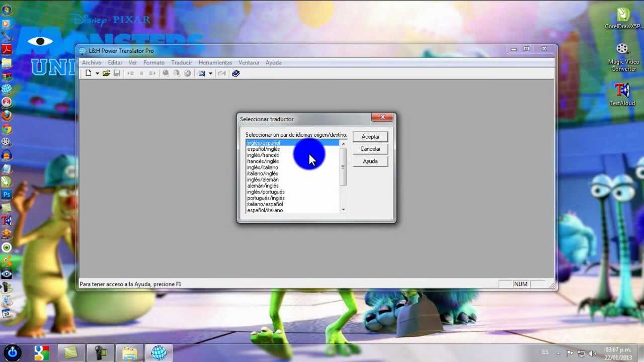The width and height of the screenshot is (644, 362).
Task: Click the Ayuda button in the dialog
Action: click(x=370, y=161)
